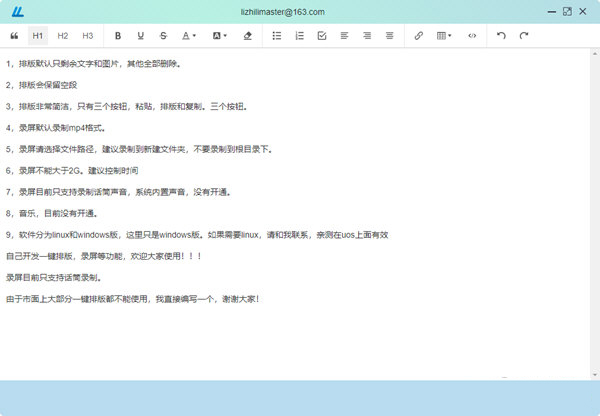Viewport: 600px width, 416px height.
Task: Insert a bulleted list
Action: [x=277, y=35]
